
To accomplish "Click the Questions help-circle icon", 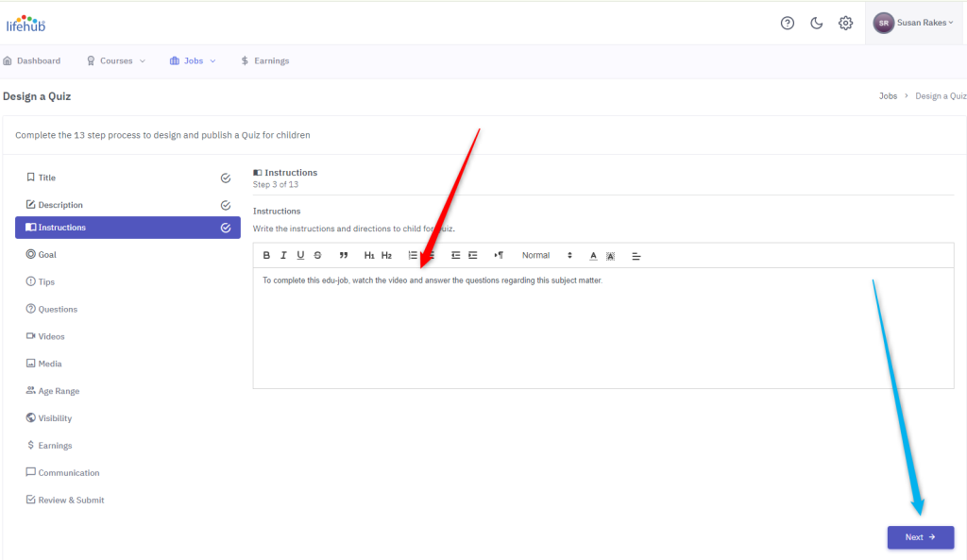I will 31,309.
